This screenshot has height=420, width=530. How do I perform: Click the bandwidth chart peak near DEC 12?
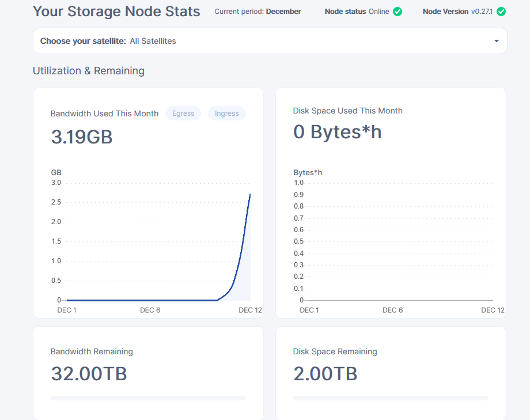(250, 194)
